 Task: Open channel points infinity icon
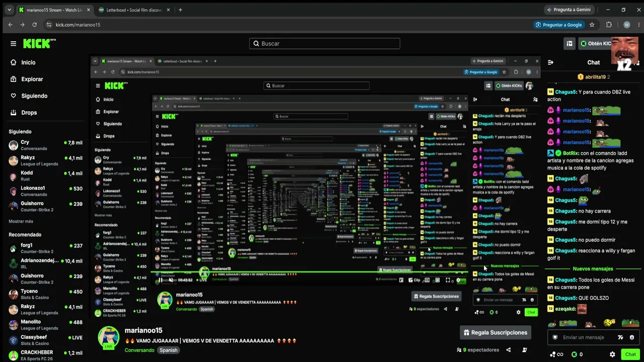556,354
